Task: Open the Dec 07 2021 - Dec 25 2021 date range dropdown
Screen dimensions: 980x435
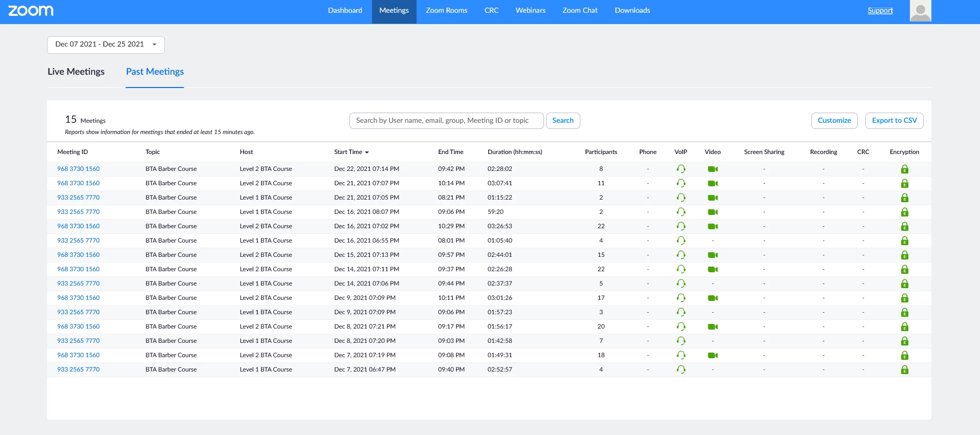Action: (x=106, y=45)
